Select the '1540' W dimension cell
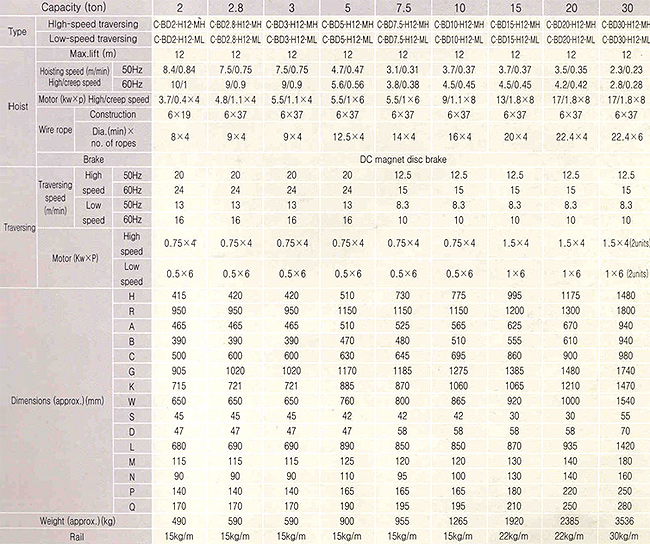The width and height of the screenshot is (650, 544). click(626, 401)
